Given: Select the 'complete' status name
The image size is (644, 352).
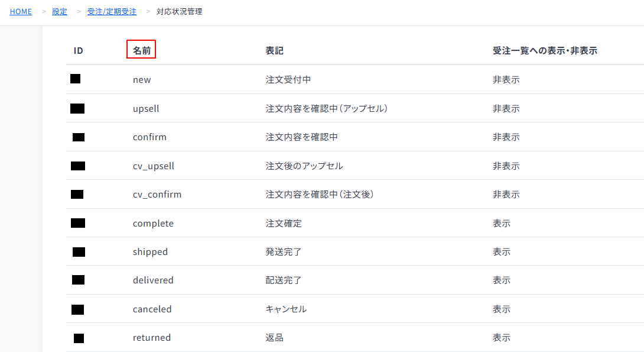Looking at the screenshot, I should click(x=153, y=224).
